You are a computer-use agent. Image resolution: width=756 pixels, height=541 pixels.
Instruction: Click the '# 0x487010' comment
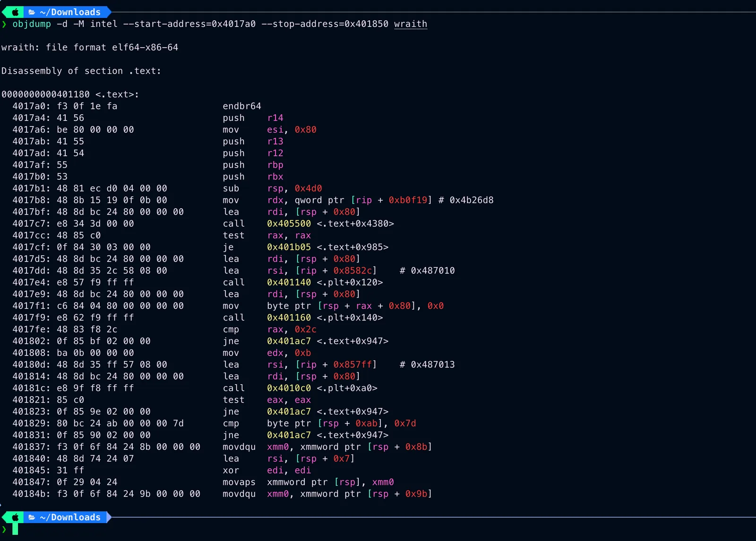(x=427, y=270)
